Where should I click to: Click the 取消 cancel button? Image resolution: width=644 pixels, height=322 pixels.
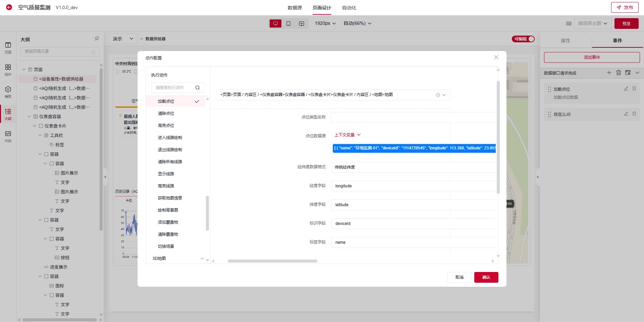coord(459,277)
